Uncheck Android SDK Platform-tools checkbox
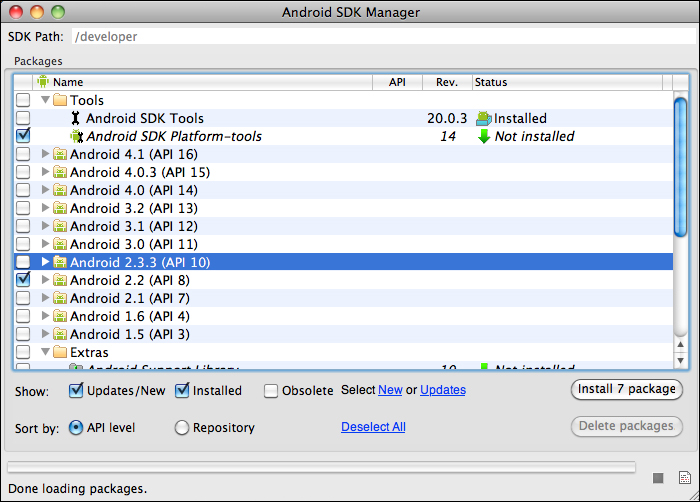 click(x=23, y=136)
